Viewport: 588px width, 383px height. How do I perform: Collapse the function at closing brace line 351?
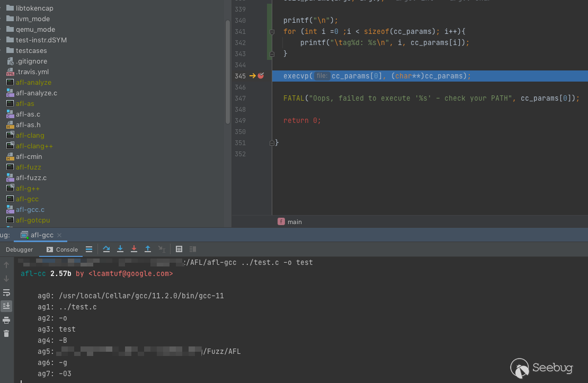coord(272,143)
